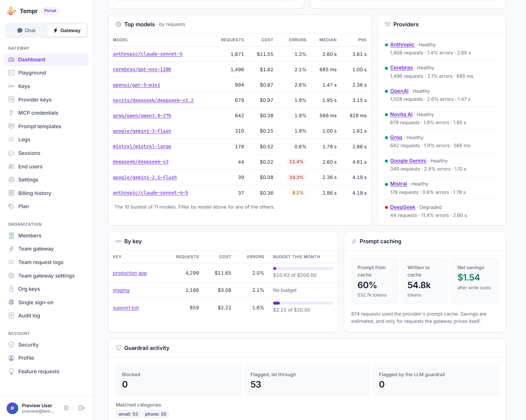Screen dimensions: 526x420
Task: Click the Dashboard gauge icon in the sidebar
Action: (x=11, y=60)
